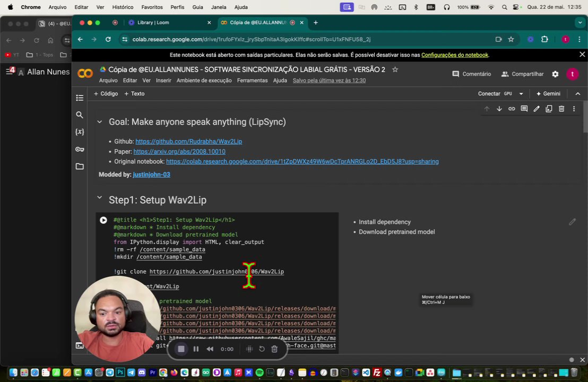This screenshot has width=588, height=382.
Task: Switch to the Library | Loom tab
Action: pyautogui.click(x=169, y=22)
